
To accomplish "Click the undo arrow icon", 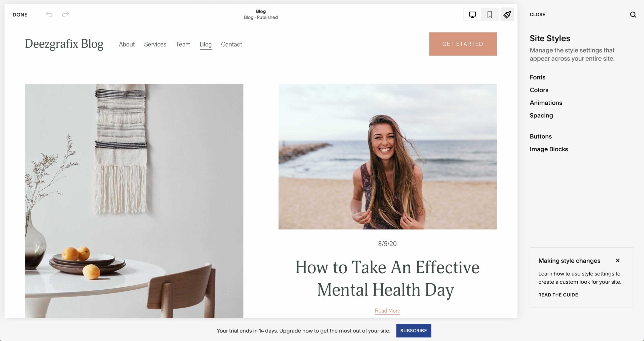I will point(49,14).
